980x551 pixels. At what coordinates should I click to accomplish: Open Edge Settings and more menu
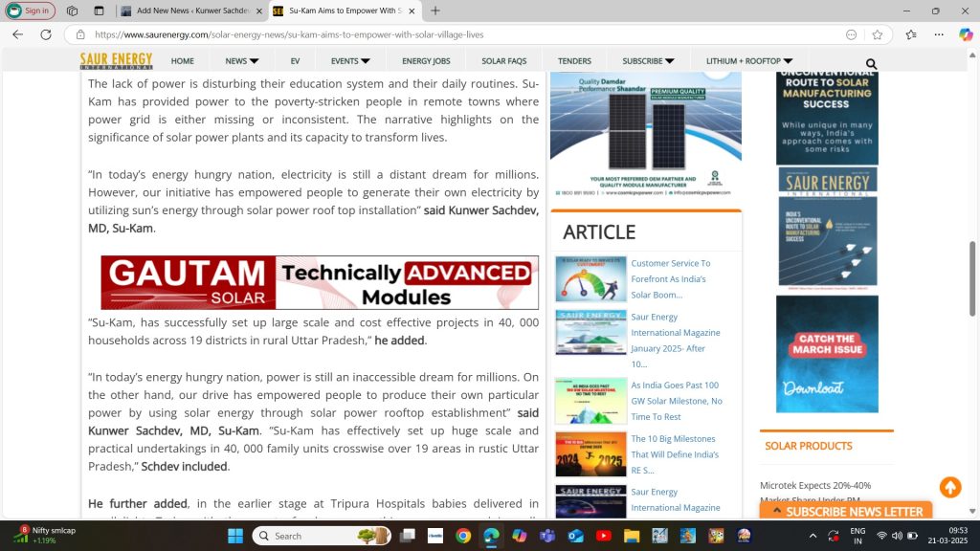[x=939, y=34]
